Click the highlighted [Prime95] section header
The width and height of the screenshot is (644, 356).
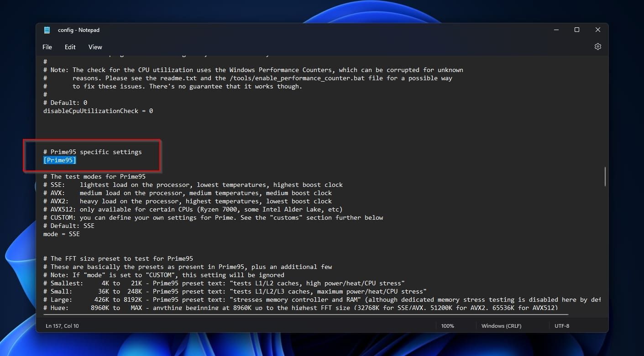click(x=60, y=160)
